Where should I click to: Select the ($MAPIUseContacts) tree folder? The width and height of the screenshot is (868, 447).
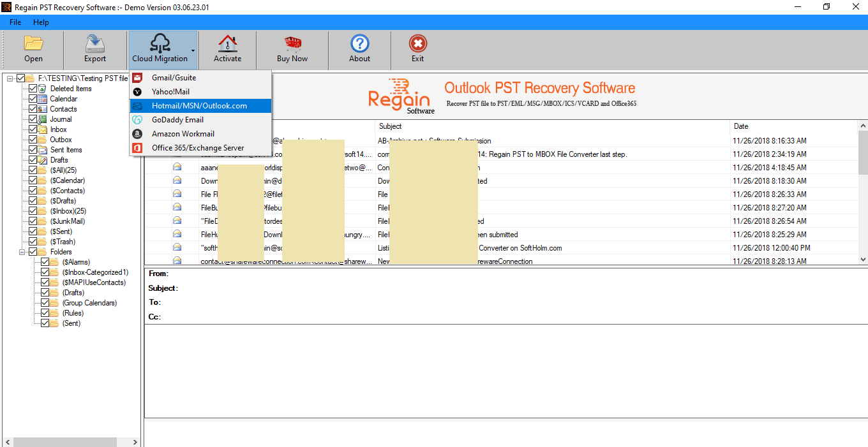click(94, 282)
